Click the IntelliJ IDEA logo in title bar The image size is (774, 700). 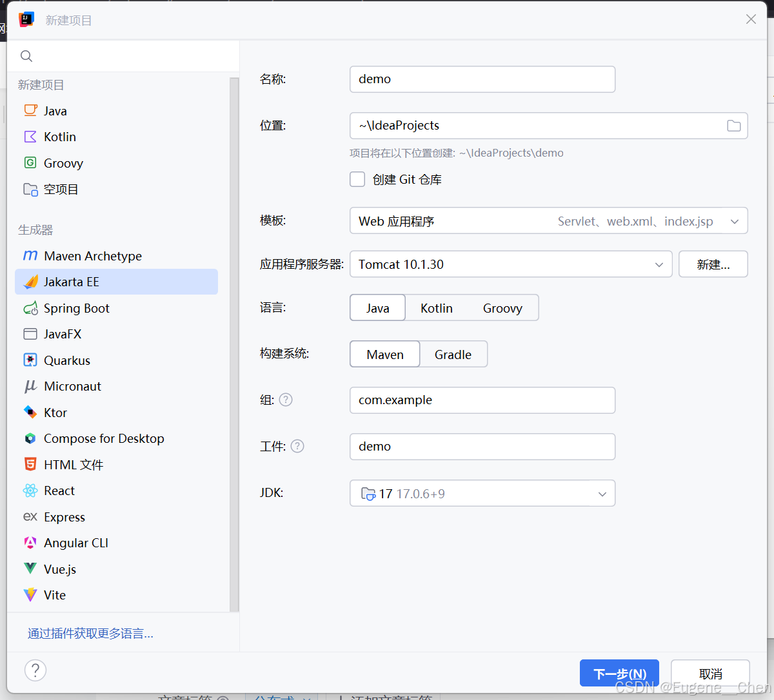(26, 19)
